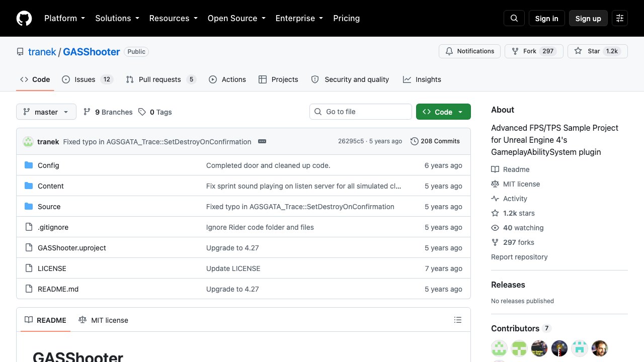Open the Open Source dropdown
The image size is (644, 362).
point(236,19)
